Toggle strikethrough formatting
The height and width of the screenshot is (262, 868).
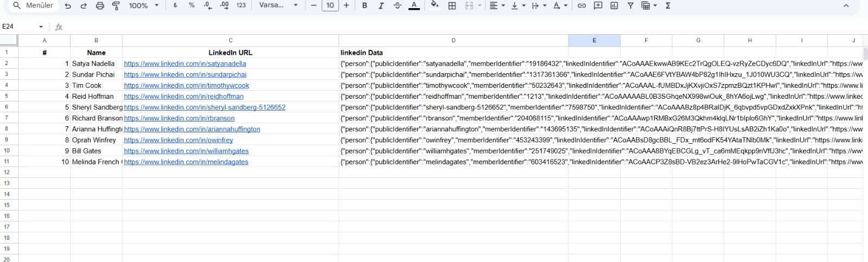click(x=397, y=5)
